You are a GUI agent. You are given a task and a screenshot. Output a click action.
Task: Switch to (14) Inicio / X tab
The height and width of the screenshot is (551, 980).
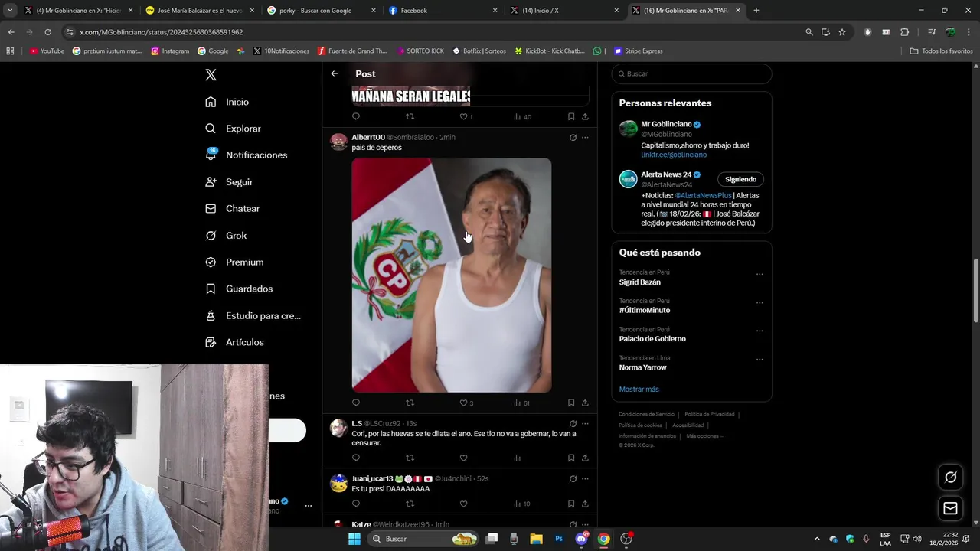point(564,11)
